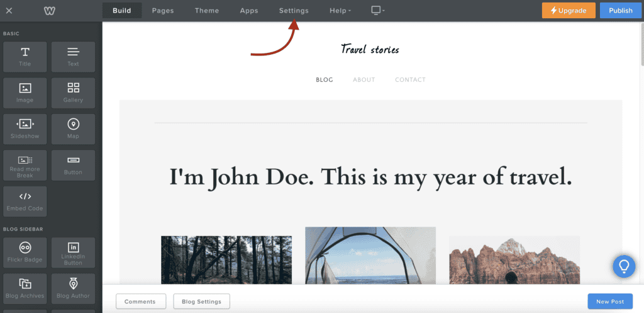Image resolution: width=644 pixels, height=313 pixels.
Task: Select the Read more Break element
Action: pyautogui.click(x=25, y=166)
